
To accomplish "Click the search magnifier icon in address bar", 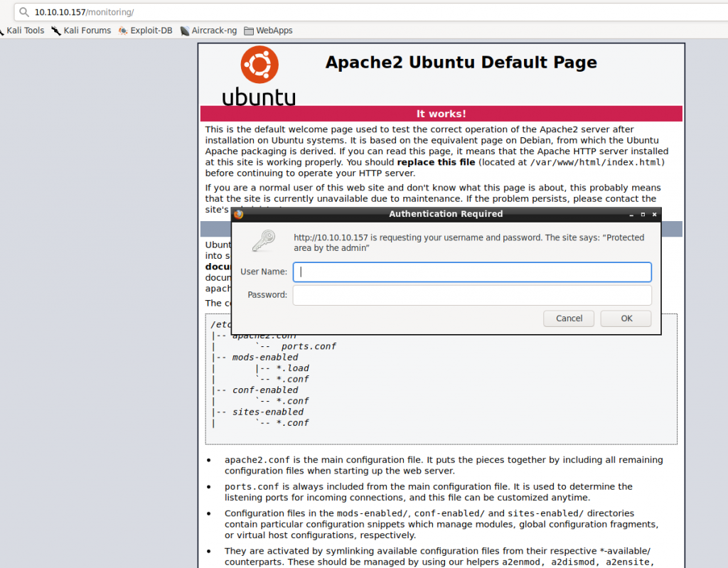I will pyautogui.click(x=24, y=12).
